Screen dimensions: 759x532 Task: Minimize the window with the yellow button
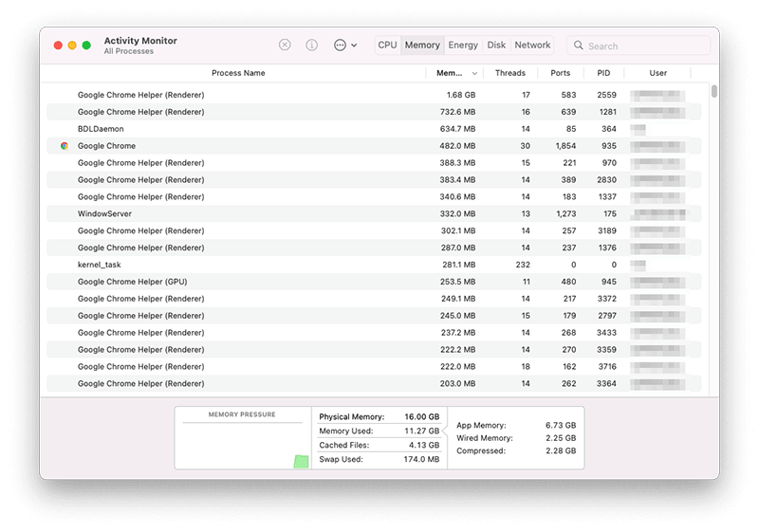72,46
